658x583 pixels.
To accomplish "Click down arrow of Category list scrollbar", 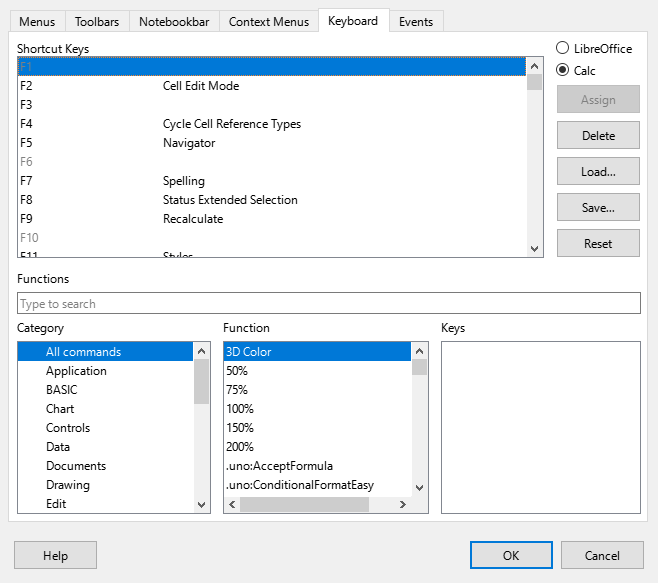I will 201,505.
